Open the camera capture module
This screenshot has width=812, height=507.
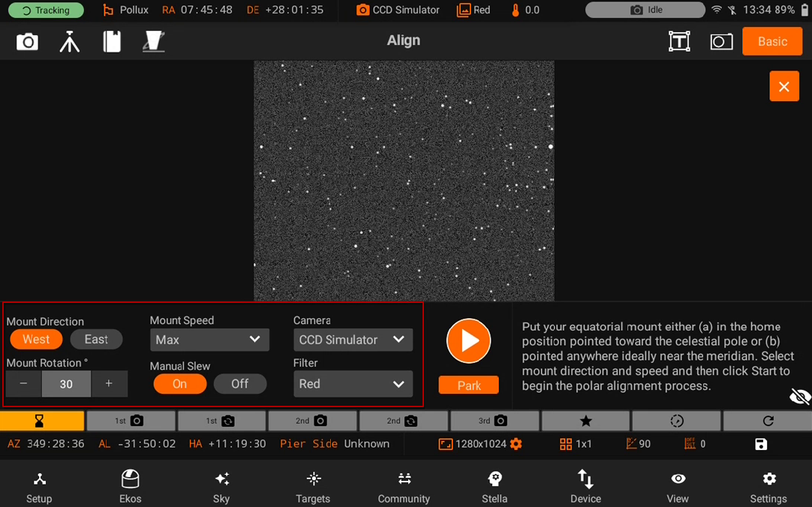pos(27,42)
